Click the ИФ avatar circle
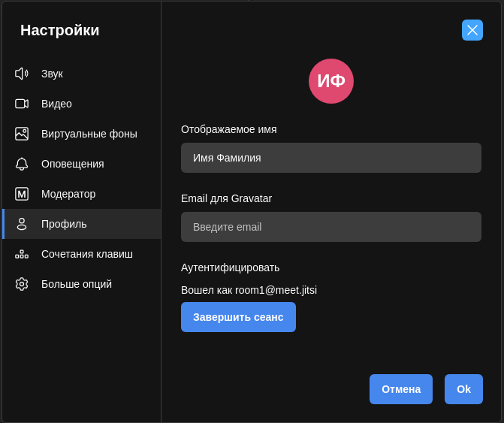504x423 pixels. [331, 81]
